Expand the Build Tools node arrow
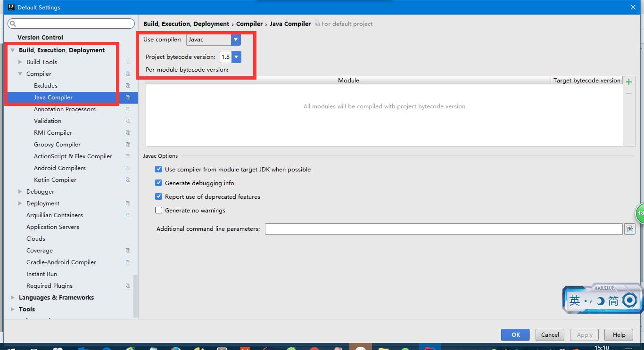The height and width of the screenshot is (350, 644). (x=20, y=62)
